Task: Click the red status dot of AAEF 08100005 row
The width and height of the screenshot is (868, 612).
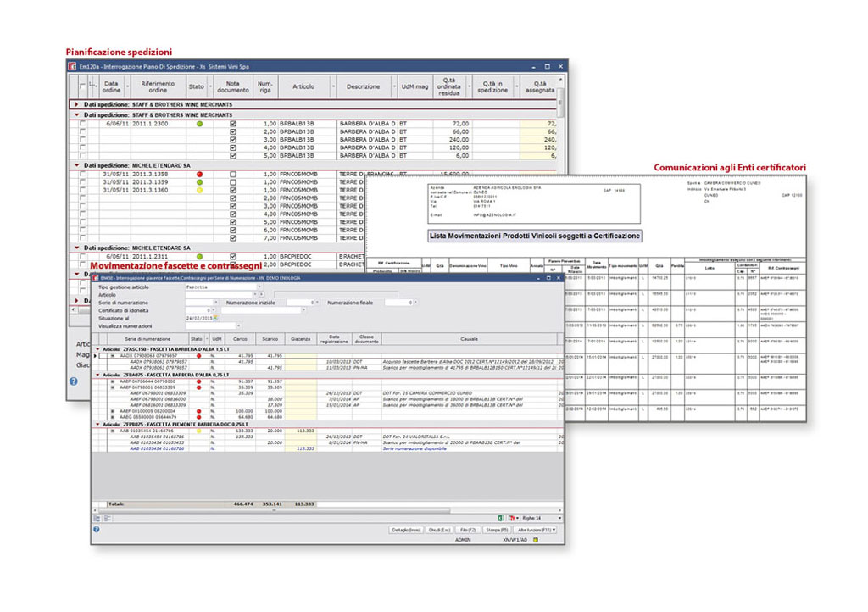Action: point(198,411)
